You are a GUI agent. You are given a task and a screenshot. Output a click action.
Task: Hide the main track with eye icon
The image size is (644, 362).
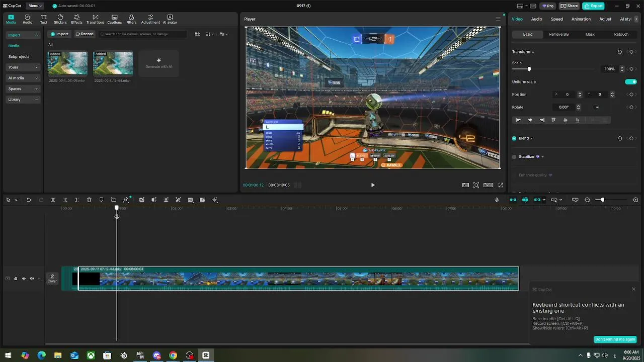click(x=24, y=279)
